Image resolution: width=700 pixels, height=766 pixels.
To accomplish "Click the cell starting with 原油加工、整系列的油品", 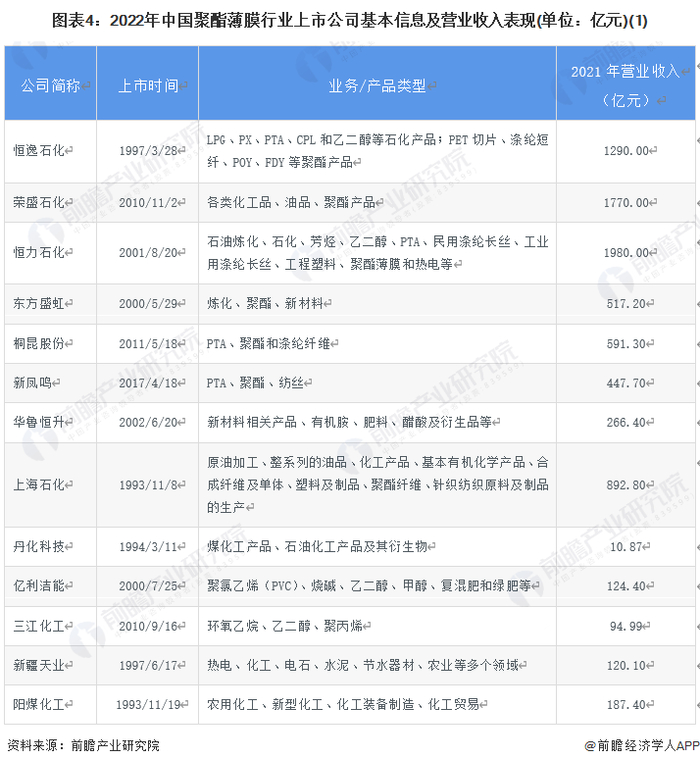I will click(x=377, y=485).
